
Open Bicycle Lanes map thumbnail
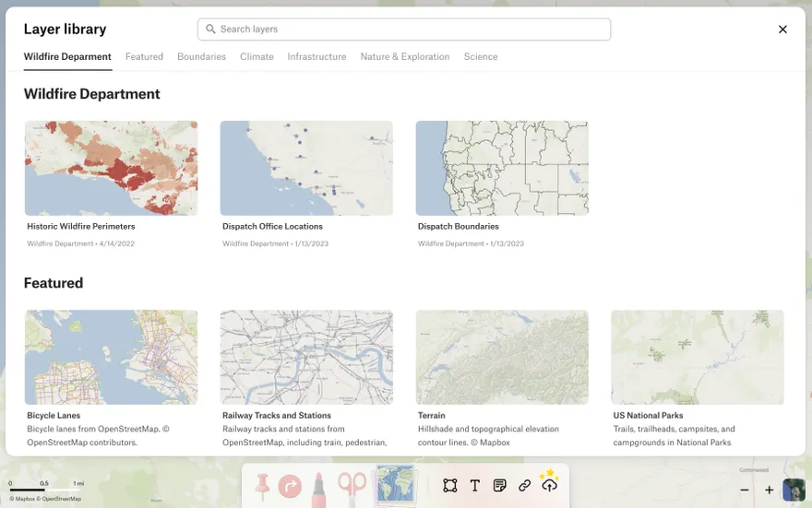point(112,357)
